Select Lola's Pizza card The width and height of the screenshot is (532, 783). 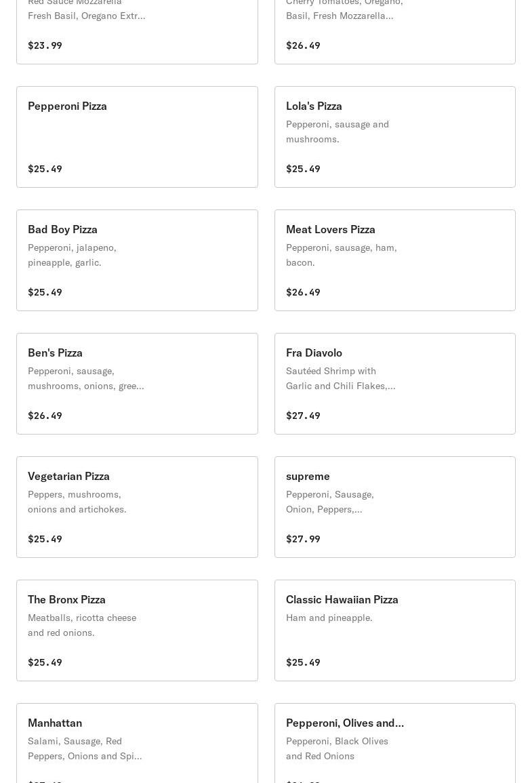394,137
